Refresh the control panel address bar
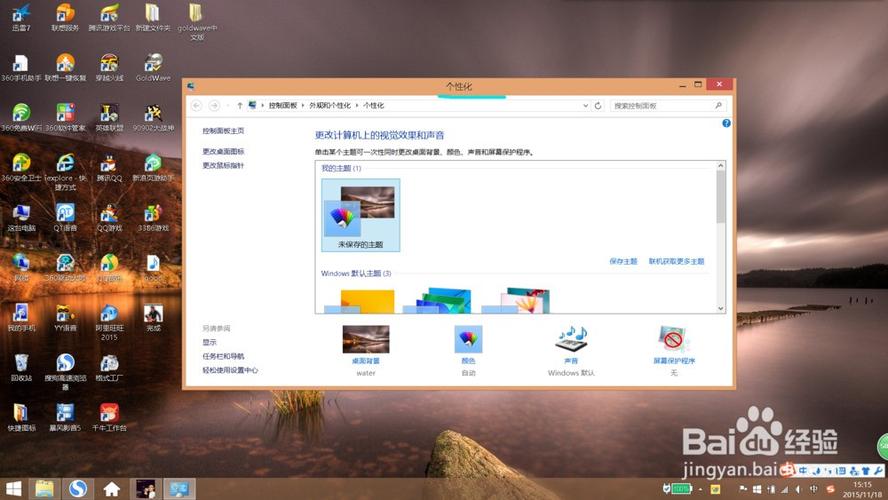The width and height of the screenshot is (888, 500). 597,105
